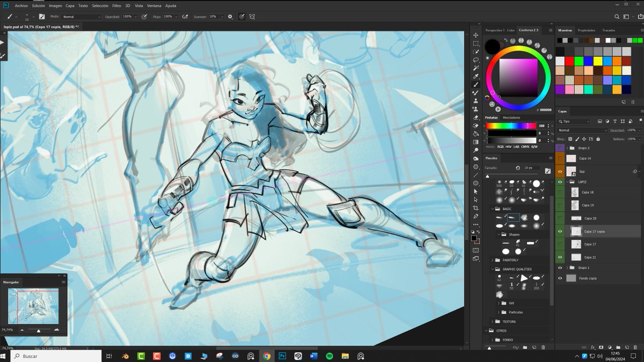Open layer styles fx icon
644x362 pixels.
pyautogui.click(x=593, y=347)
